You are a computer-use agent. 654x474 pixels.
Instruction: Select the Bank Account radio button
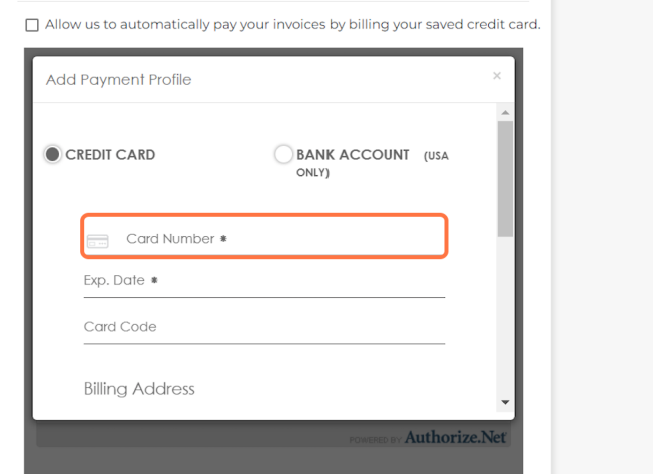pos(283,154)
